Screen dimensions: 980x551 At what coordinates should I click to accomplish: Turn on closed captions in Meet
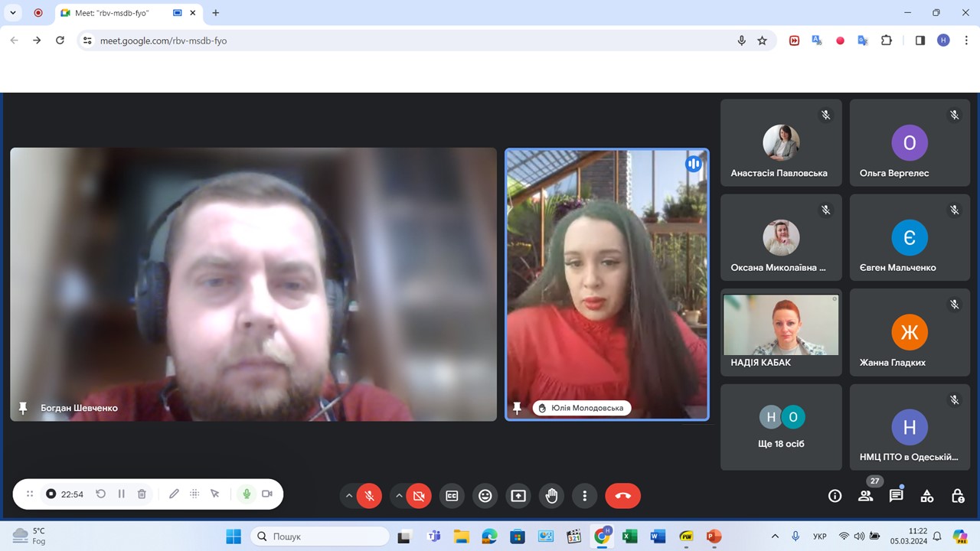click(x=452, y=496)
